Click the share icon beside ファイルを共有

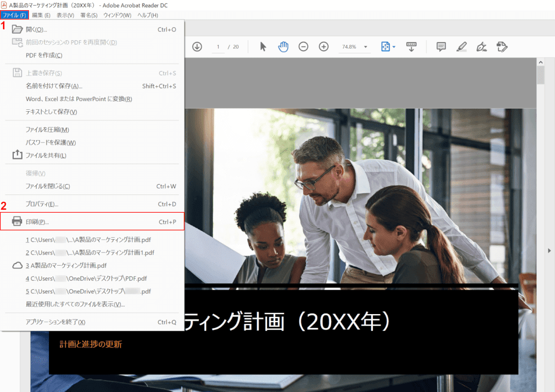coord(17,154)
